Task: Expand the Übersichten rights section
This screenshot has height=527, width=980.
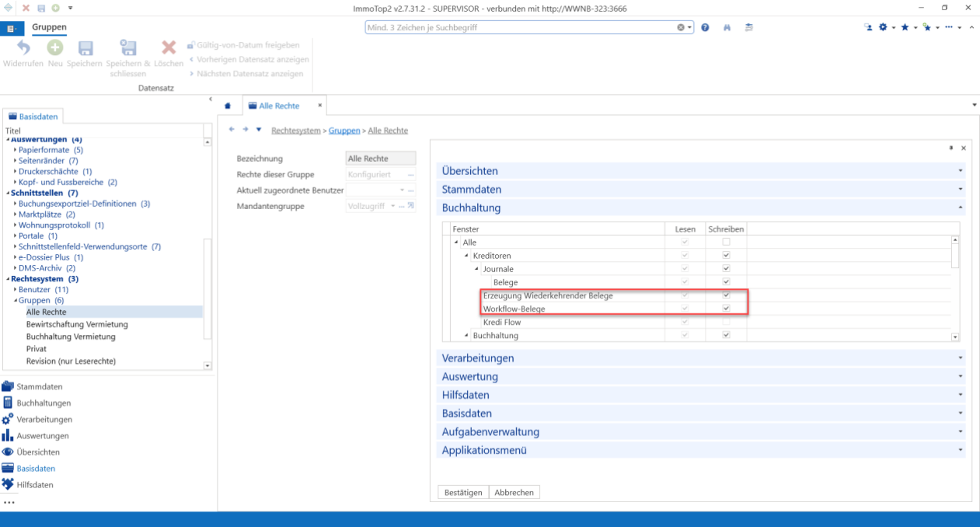Action: pyautogui.click(x=700, y=171)
